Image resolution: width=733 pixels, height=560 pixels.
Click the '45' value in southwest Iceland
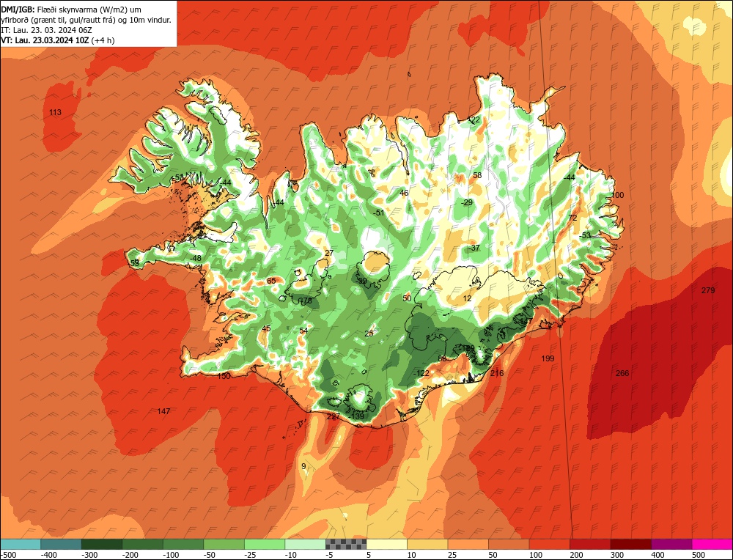267,328
